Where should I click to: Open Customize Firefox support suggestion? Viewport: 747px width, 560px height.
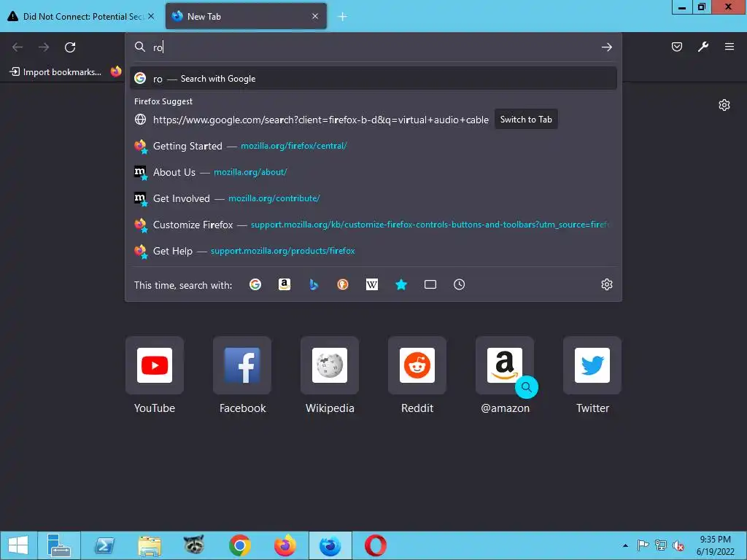373,225
